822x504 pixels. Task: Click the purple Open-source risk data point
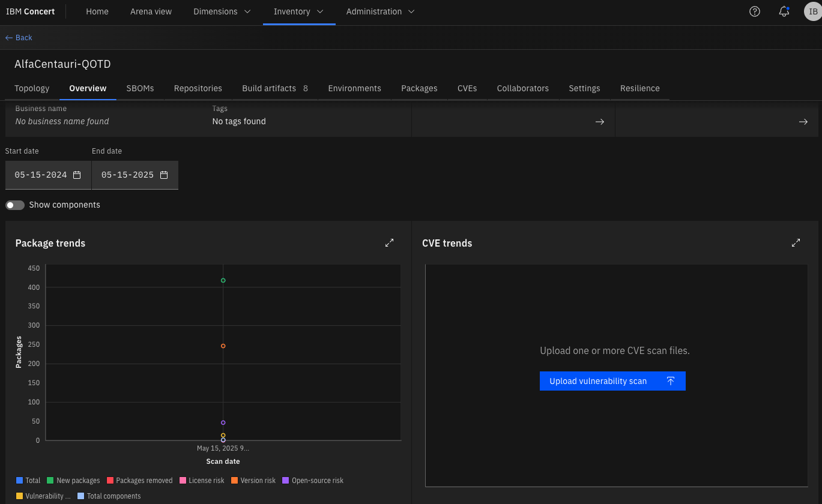pyautogui.click(x=223, y=422)
